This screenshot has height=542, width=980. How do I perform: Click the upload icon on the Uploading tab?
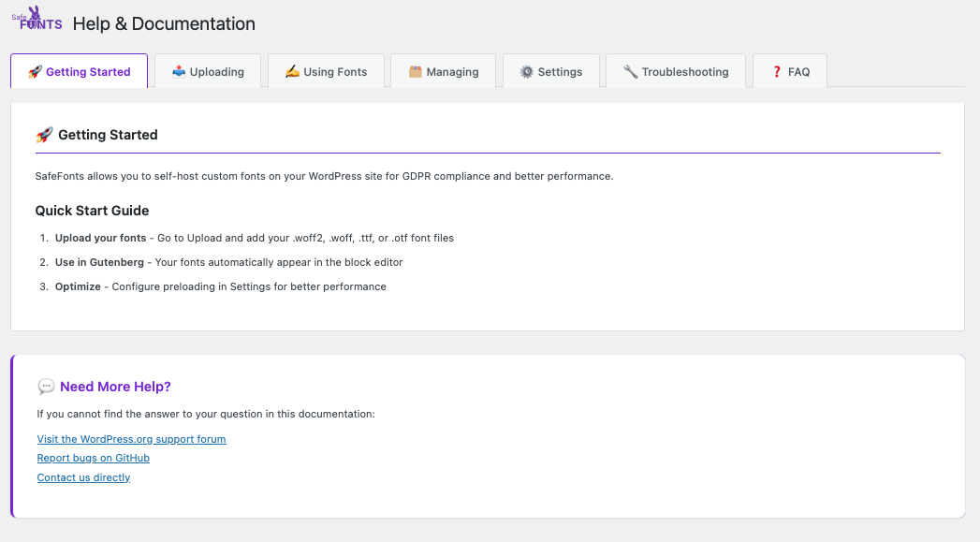(x=178, y=70)
